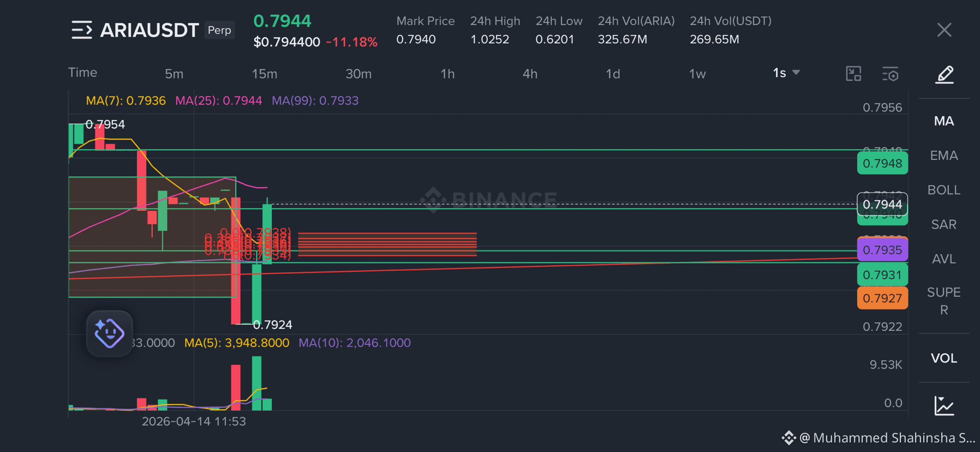Viewport: 980px width, 452px height.
Task: Toggle the SUPER indicator
Action: point(944,301)
